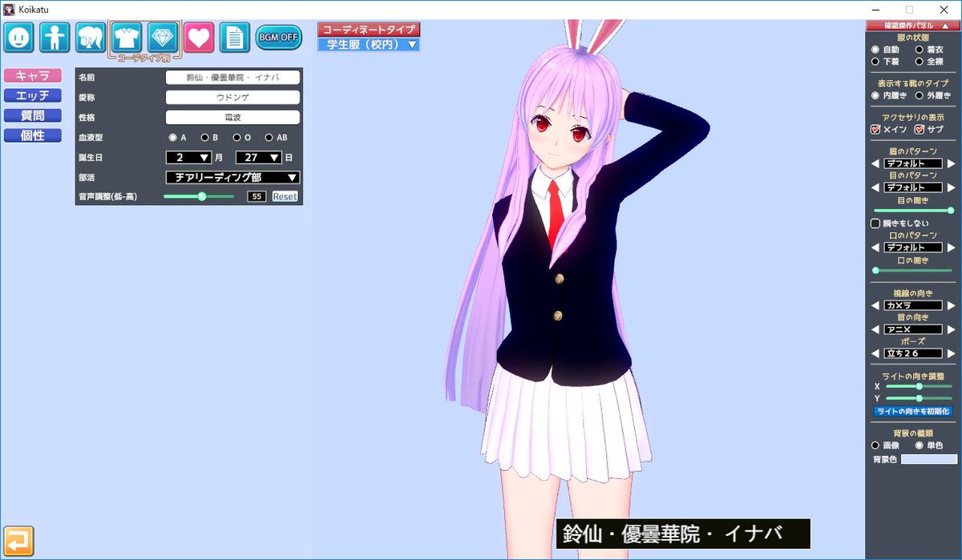Select blood type O radio button

236,137
